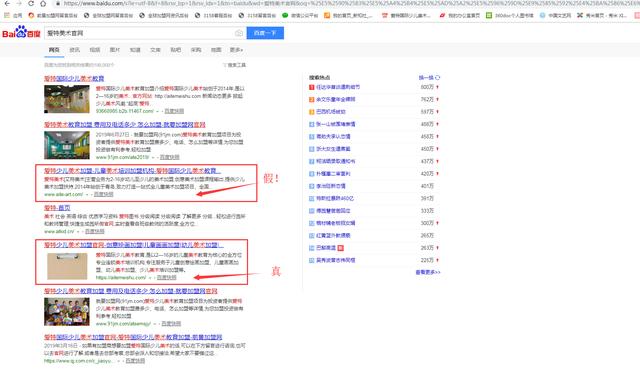The width and height of the screenshot is (640, 370).
Task: Click the 百度一下 search button
Action: tap(265, 33)
